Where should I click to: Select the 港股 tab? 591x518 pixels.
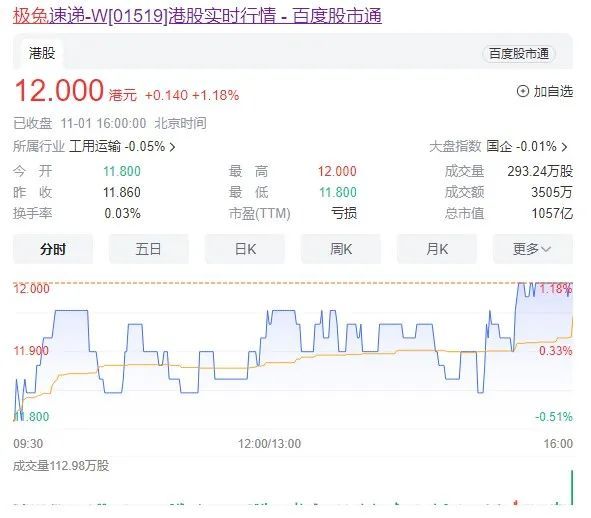pos(42,53)
